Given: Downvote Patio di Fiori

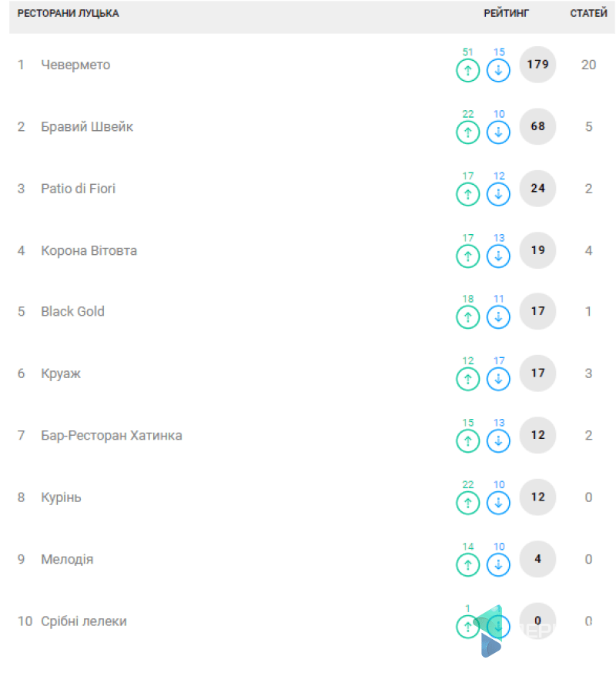Looking at the screenshot, I should point(498,194).
